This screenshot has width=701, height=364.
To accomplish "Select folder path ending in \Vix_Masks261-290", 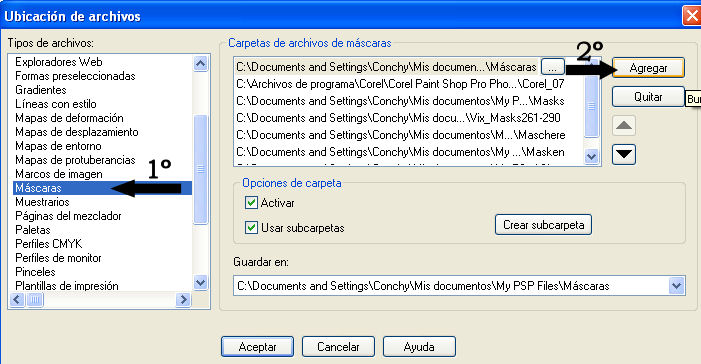I will [398, 118].
